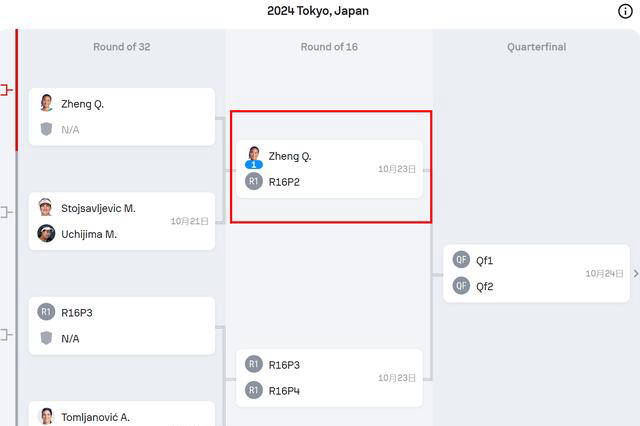Click Zheng Q. avatar in Round of 32
This screenshot has height=426, width=640.
tap(46, 103)
